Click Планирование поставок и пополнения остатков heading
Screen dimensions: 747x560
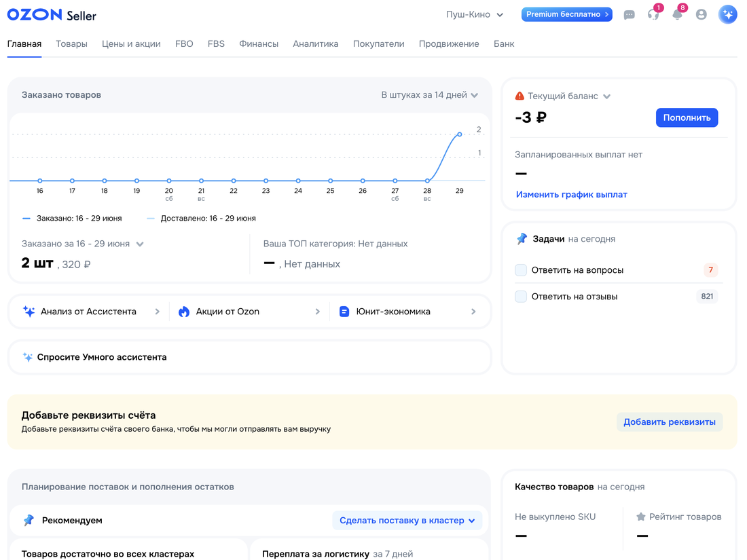click(128, 487)
